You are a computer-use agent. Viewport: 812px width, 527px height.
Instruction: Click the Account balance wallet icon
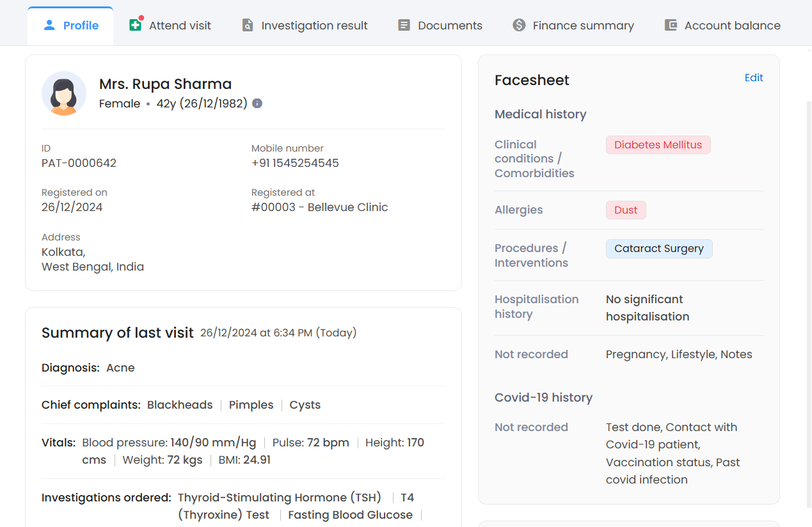point(671,26)
